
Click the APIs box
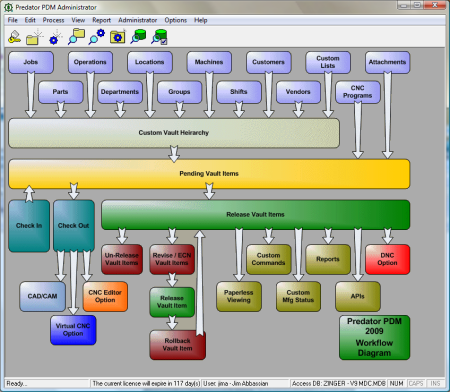358,296
